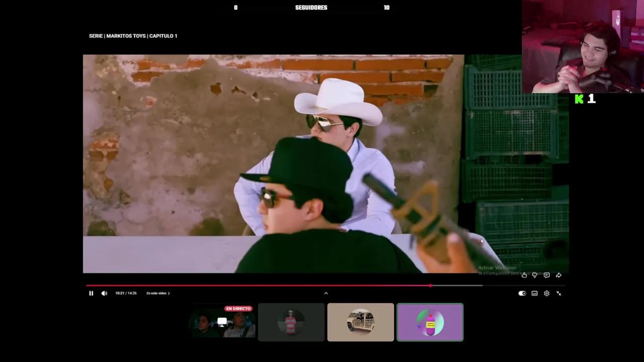This screenshot has height=362, width=644.
Task: Open comments with the speech bubble icon
Action: coord(546,275)
